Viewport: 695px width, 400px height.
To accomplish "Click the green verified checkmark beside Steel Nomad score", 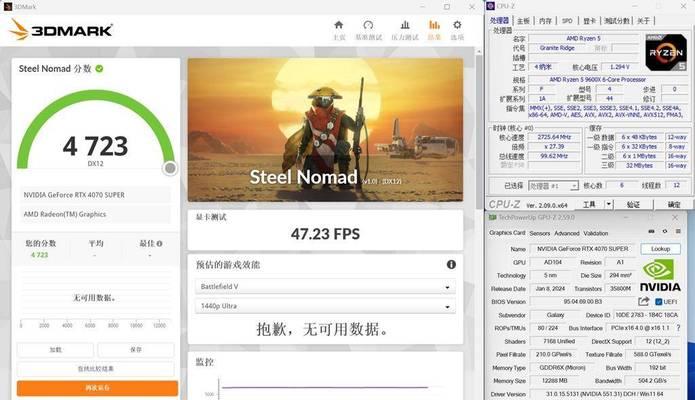I will (x=99, y=69).
